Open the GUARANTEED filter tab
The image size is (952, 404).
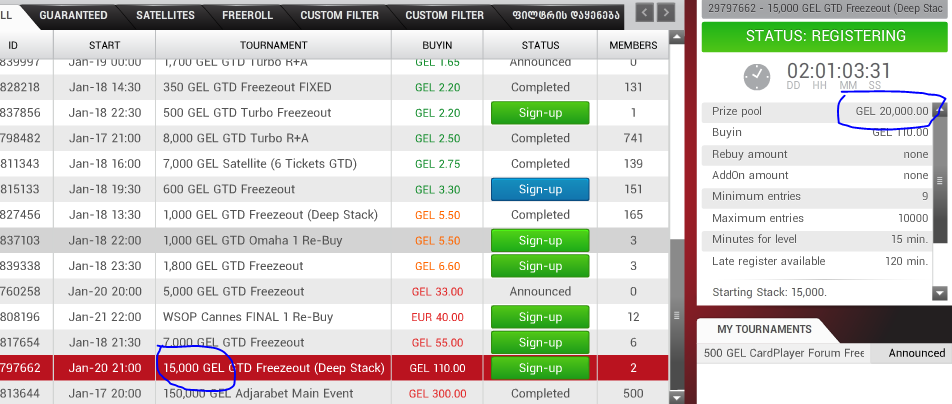(x=73, y=15)
